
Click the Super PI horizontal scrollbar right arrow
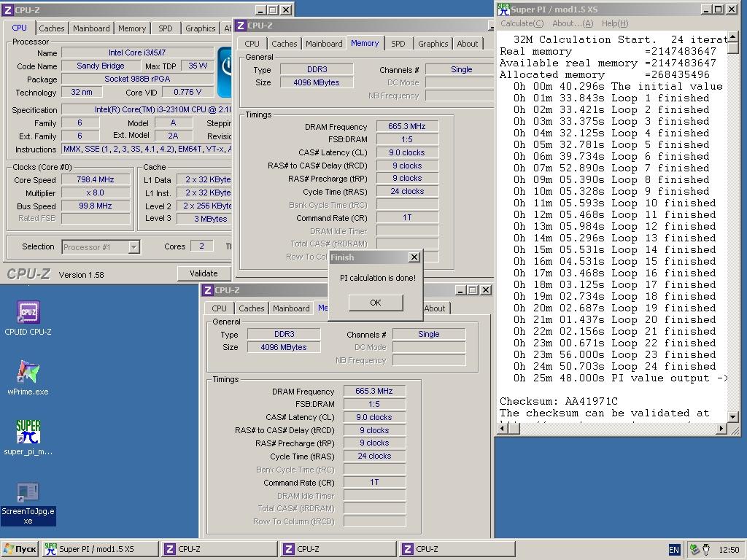721,429
